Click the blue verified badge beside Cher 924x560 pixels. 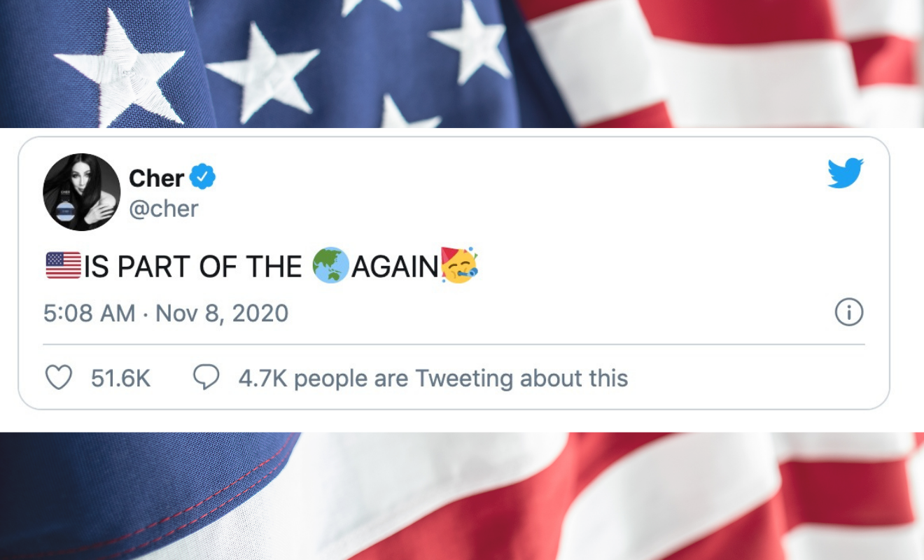[203, 178]
